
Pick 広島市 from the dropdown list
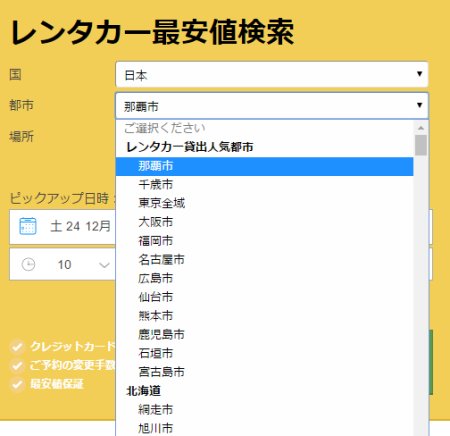click(x=264, y=278)
